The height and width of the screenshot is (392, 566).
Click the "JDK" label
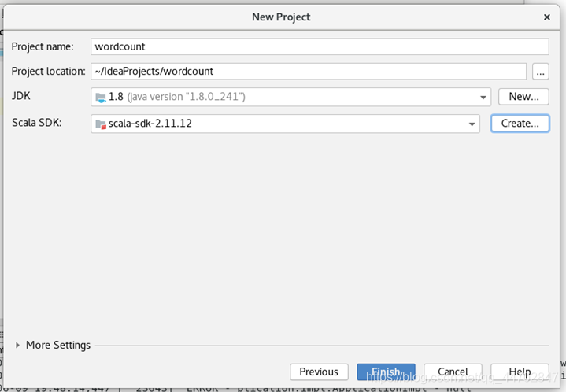[21, 96]
